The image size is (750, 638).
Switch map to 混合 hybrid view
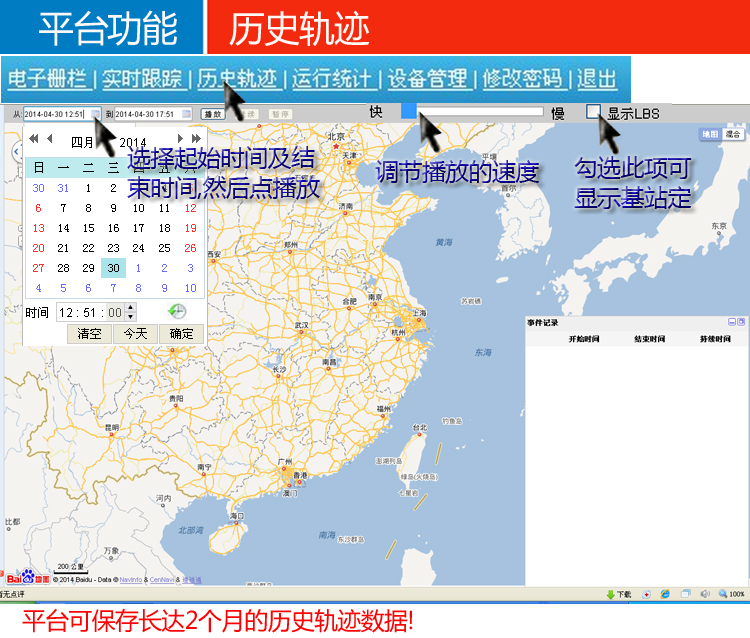click(x=733, y=133)
